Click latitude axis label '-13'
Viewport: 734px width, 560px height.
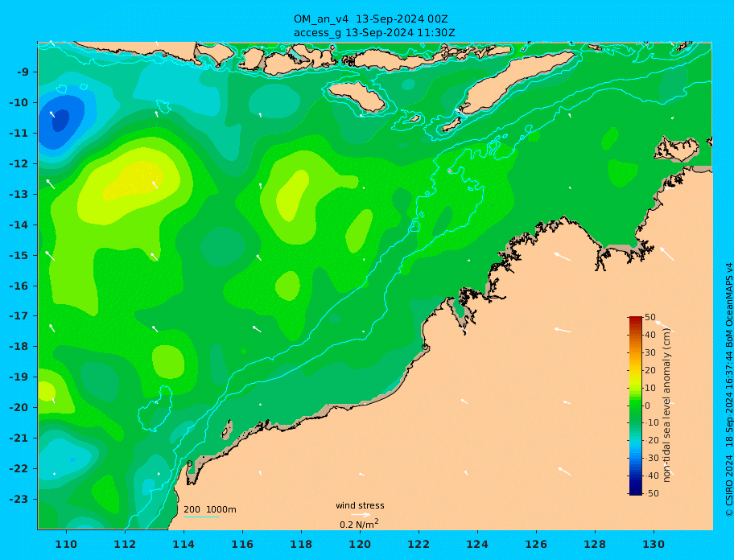click(19, 194)
